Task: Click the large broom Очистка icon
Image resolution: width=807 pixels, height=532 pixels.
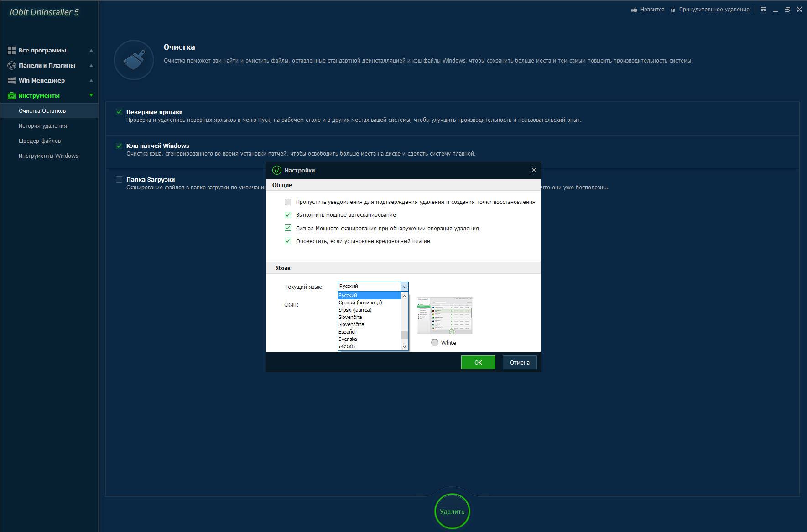Action: tap(134, 60)
